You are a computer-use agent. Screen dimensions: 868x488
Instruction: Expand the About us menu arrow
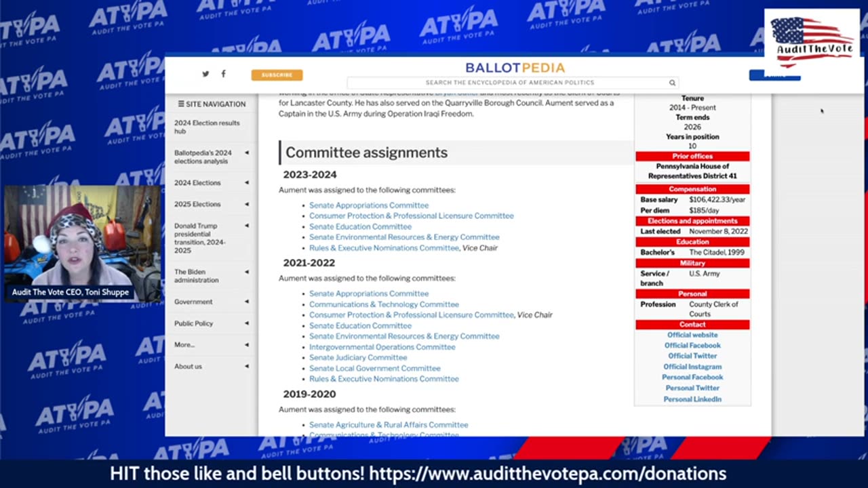246,367
